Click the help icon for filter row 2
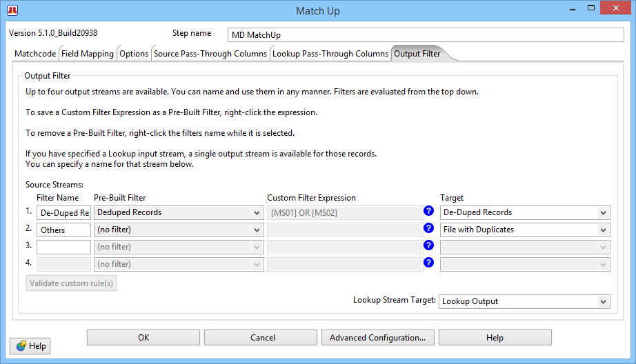 tap(429, 229)
